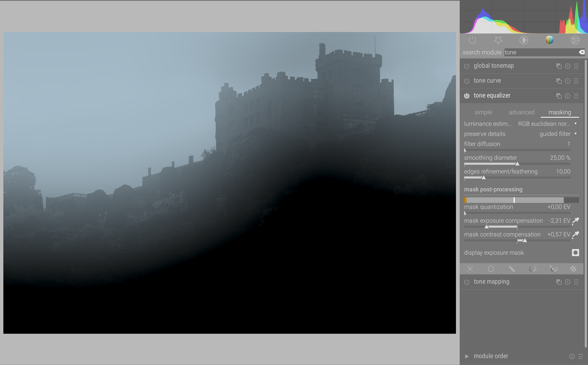This screenshot has height=365, width=588.
Task: Pick mask exposure compensation with eyedropper
Action: [576, 221]
